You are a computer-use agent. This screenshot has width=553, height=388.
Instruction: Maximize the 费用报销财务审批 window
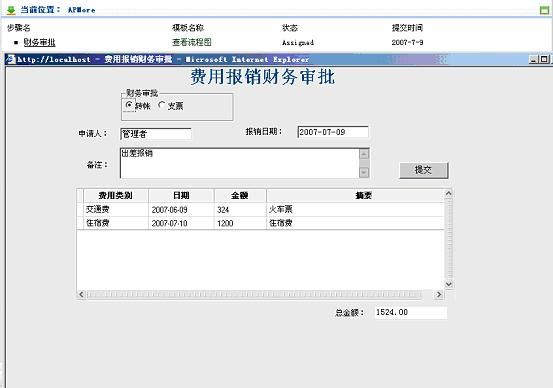544,59
